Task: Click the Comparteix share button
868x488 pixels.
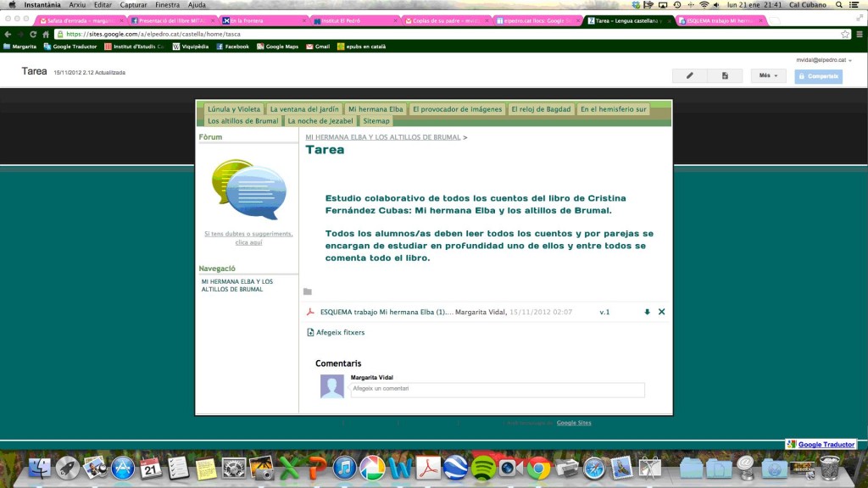Action: [818, 75]
